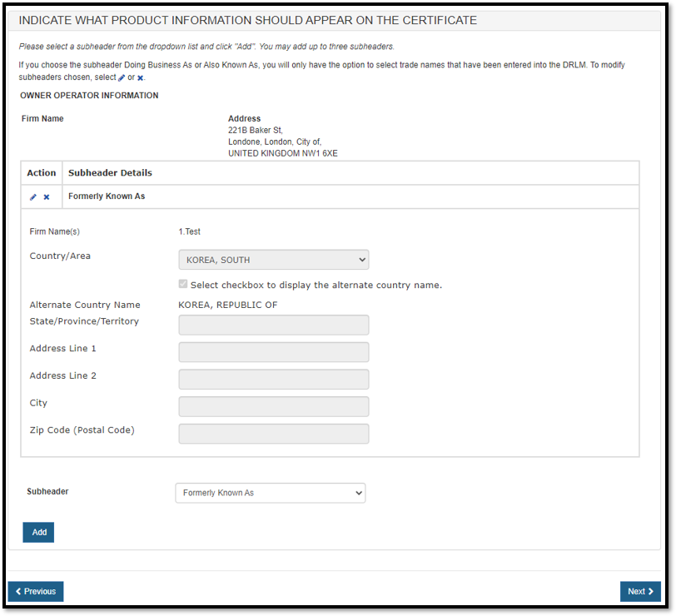Click the Subheader Details column header
676x616 pixels.
110,173
